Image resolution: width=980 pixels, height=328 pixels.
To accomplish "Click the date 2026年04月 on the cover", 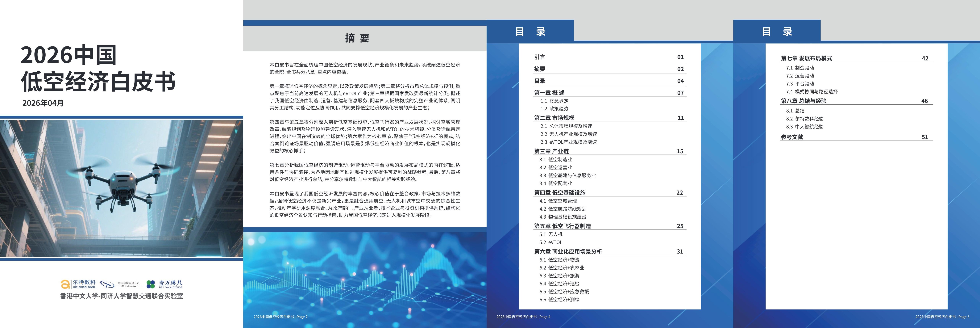I will point(43,103).
